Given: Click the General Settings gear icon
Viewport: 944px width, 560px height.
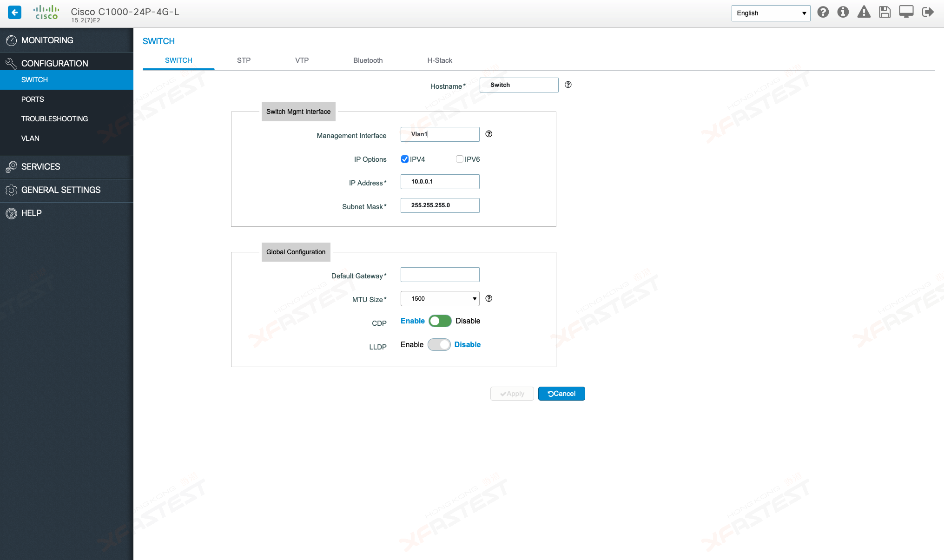Looking at the screenshot, I should 11,190.
